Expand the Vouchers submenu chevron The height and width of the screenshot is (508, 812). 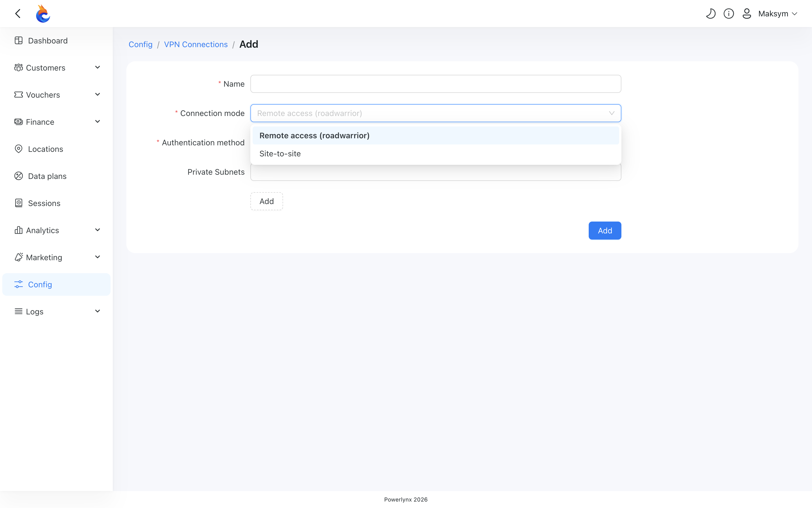click(x=98, y=95)
